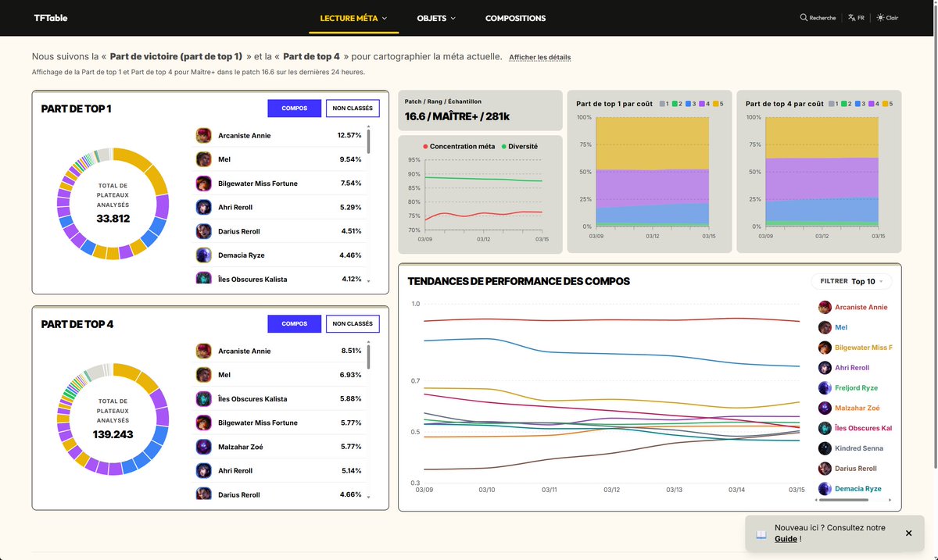938x560 pixels.
Task: Click Mel icon in the Top 4 list
Action: tap(204, 375)
